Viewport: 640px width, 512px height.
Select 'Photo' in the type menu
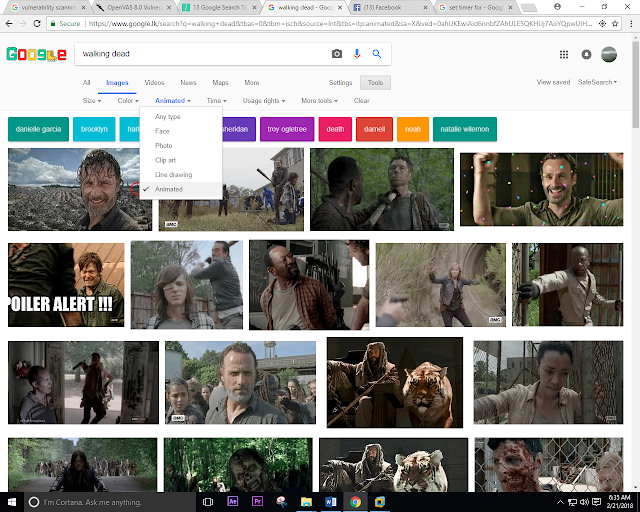point(181,146)
